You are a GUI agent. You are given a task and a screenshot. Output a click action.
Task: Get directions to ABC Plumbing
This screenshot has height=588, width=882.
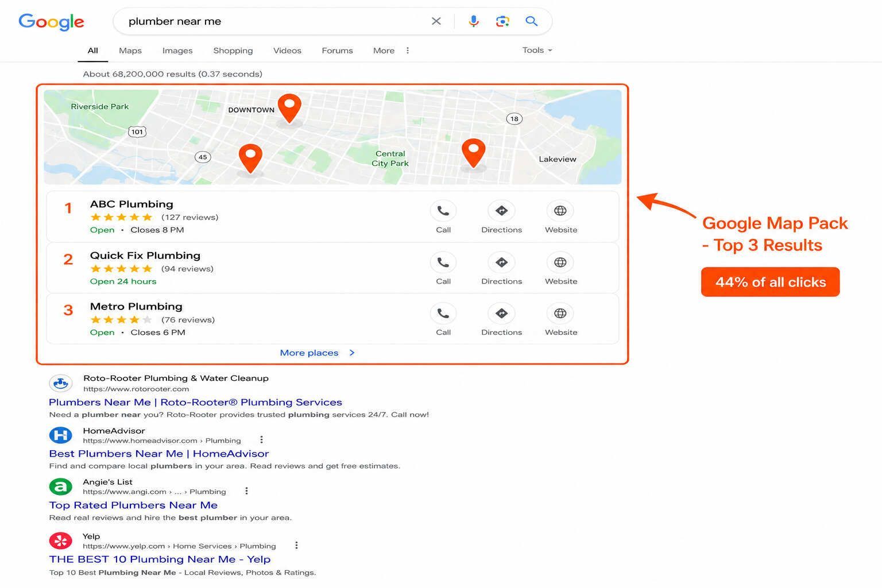tap(502, 211)
